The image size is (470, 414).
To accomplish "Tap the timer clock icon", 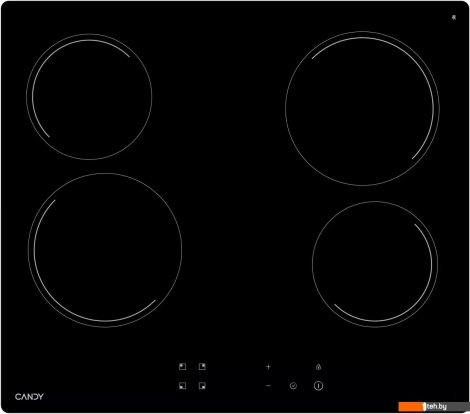I will [x=293, y=386].
